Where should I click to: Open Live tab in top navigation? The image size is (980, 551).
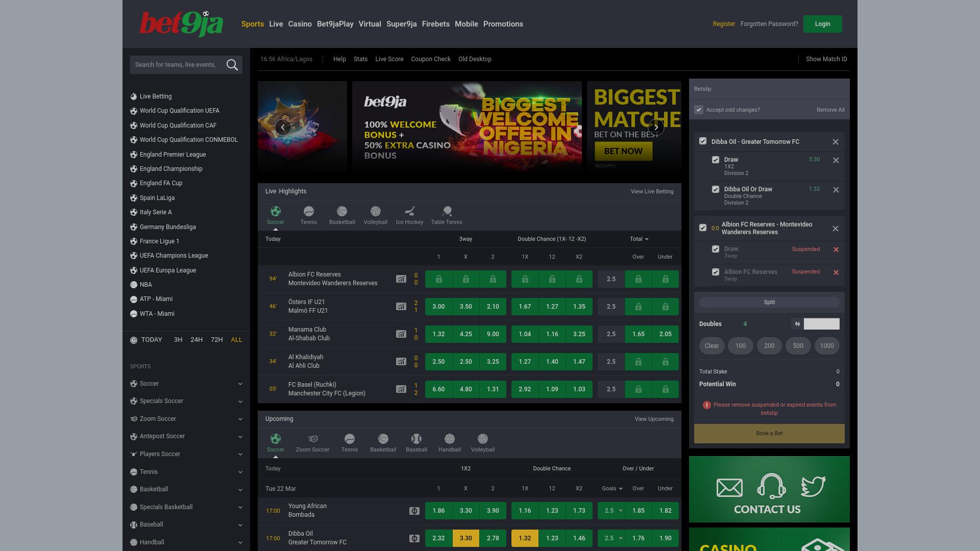pos(276,24)
